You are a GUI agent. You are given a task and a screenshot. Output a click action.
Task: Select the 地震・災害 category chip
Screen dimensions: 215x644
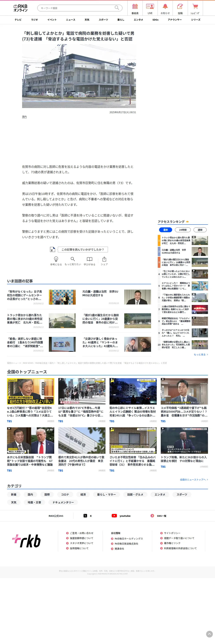tap(34, 502)
